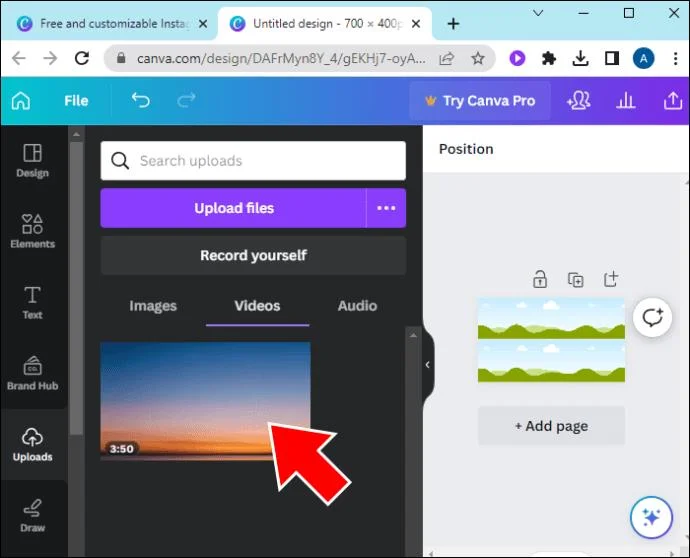This screenshot has width=690, height=558.
Task: Click the add comment bubble icon
Action: (x=652, y=317)
